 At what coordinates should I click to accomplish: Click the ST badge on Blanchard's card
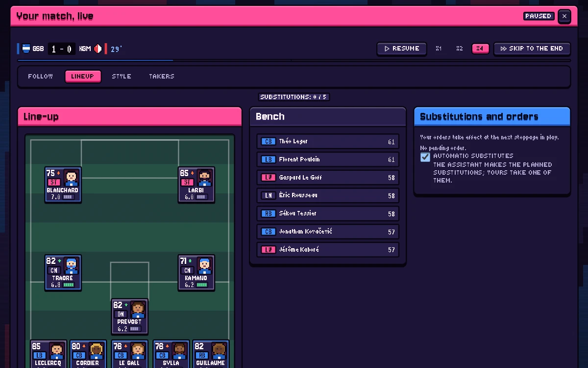click(x=53, y=182)
